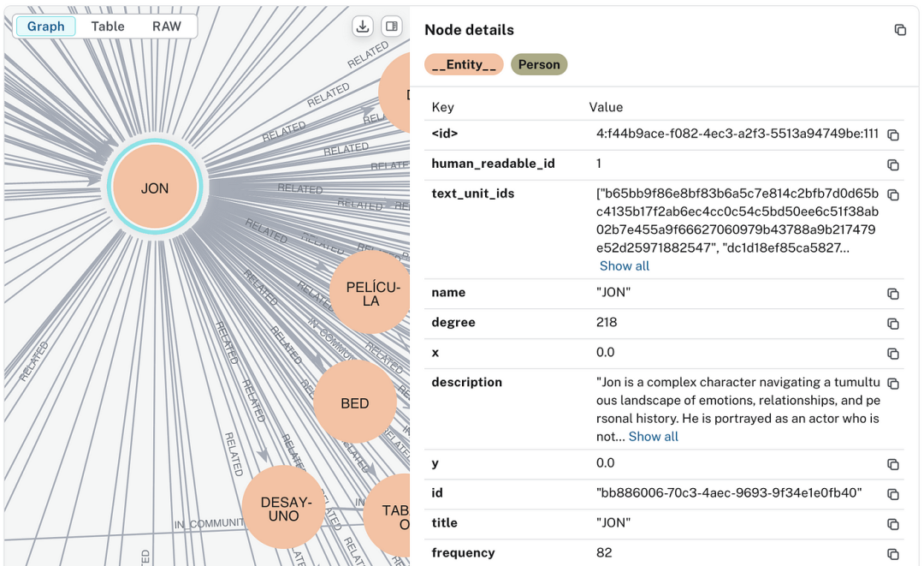Copy the name property value

[x=892, y=294]
